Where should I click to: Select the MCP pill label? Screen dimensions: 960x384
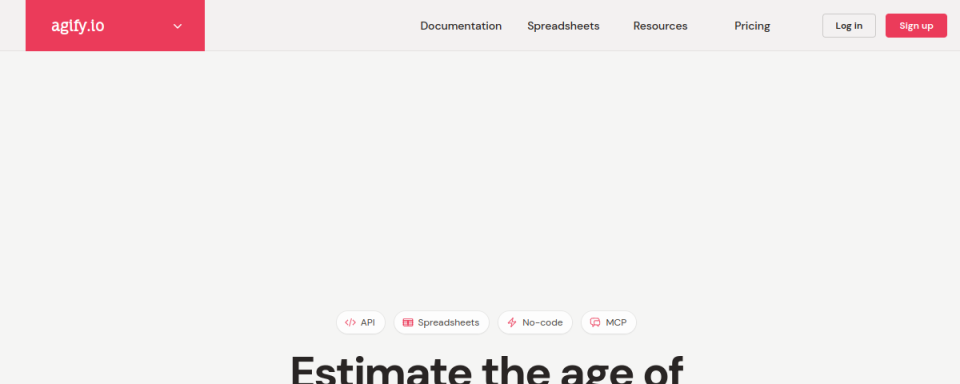point(617,323)
